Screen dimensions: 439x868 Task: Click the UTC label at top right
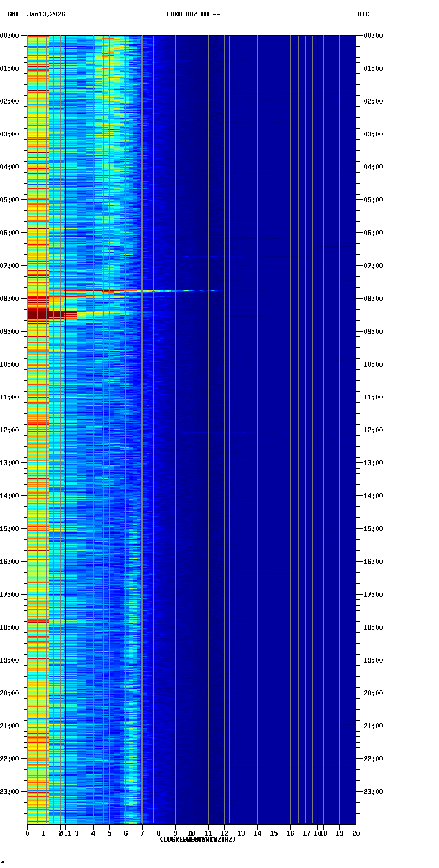[363, 14]
